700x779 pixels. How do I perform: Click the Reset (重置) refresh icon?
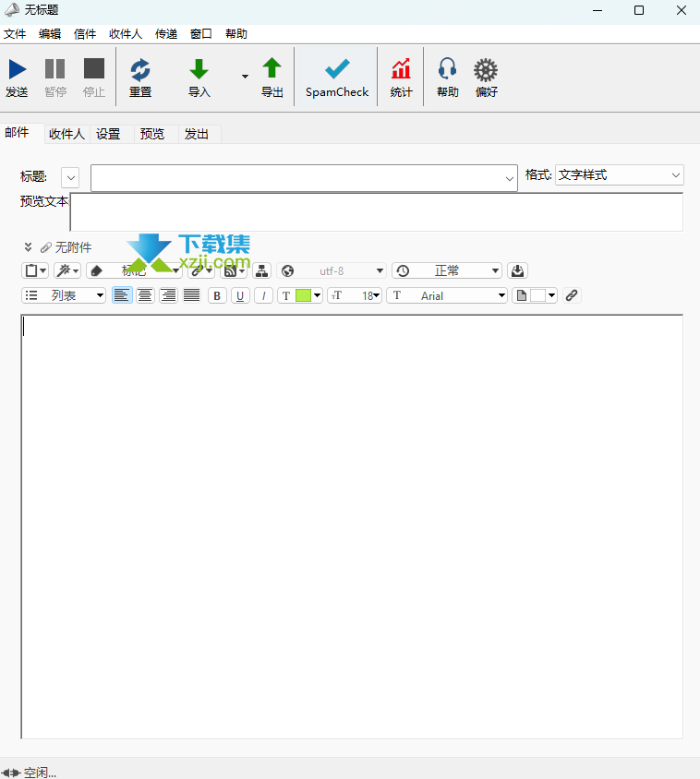(x=140, y=69)
